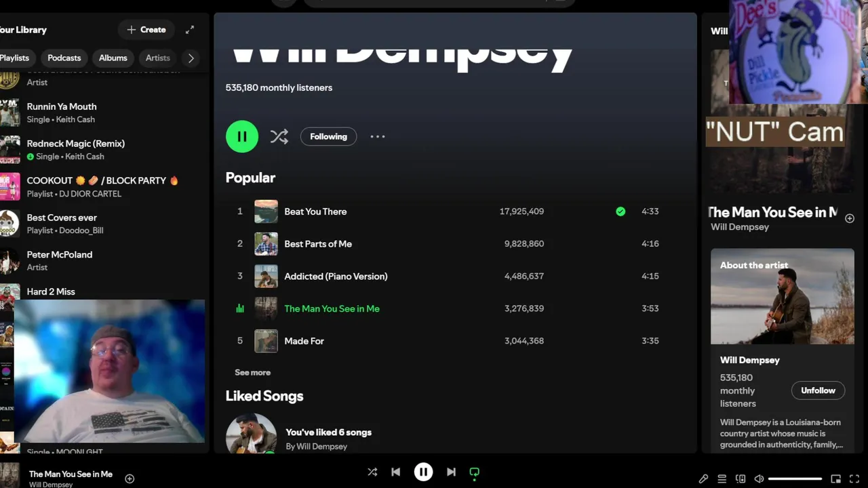868x488 pixels.
Task: Skip to next track
Action: 451,472
